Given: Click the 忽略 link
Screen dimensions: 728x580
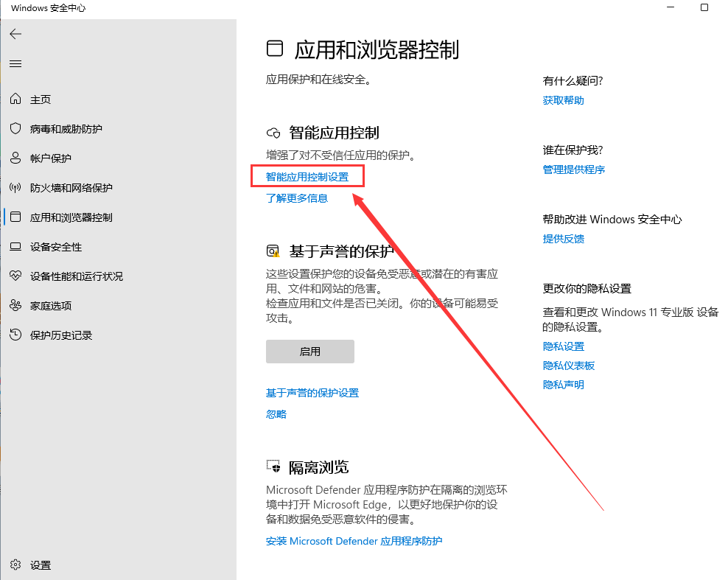Looking at the screenshot, I should click(276, 414).
